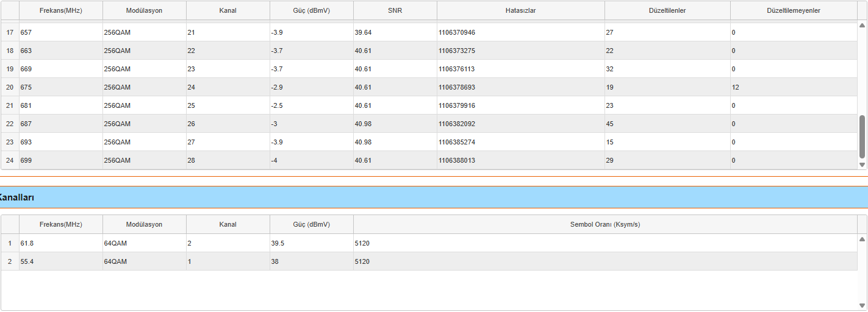
Task: Click the Düzeltilemeyenler column header
Action: (x=794, y=10)
